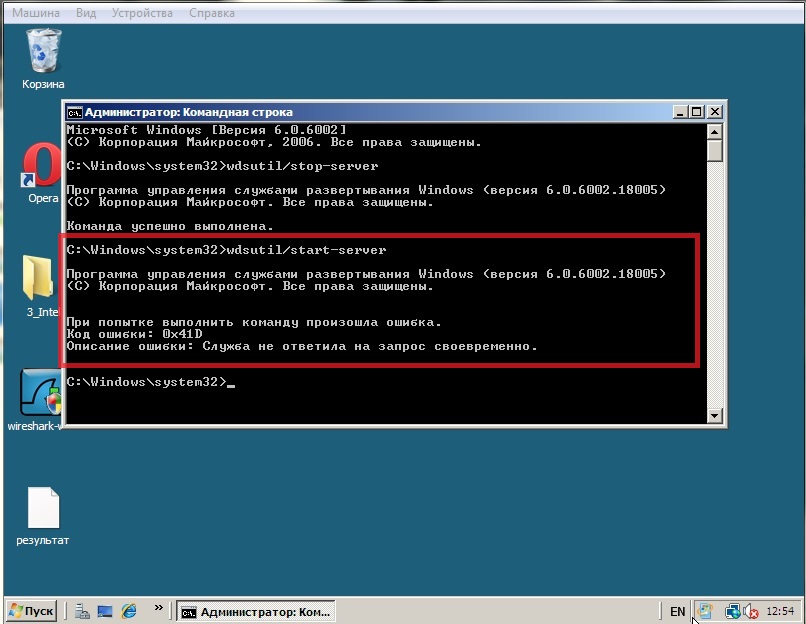Image resolution: width=806 pixels, height=624 pixels.
Task: Open the Машина menu
Action: point(35,13)
